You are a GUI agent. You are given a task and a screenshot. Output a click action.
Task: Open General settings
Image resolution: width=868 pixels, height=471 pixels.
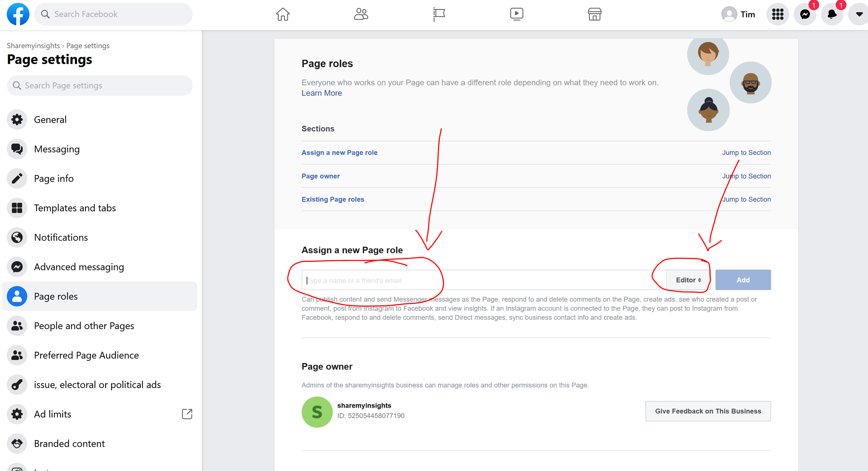pyautogui.click(x=100, y=120)
